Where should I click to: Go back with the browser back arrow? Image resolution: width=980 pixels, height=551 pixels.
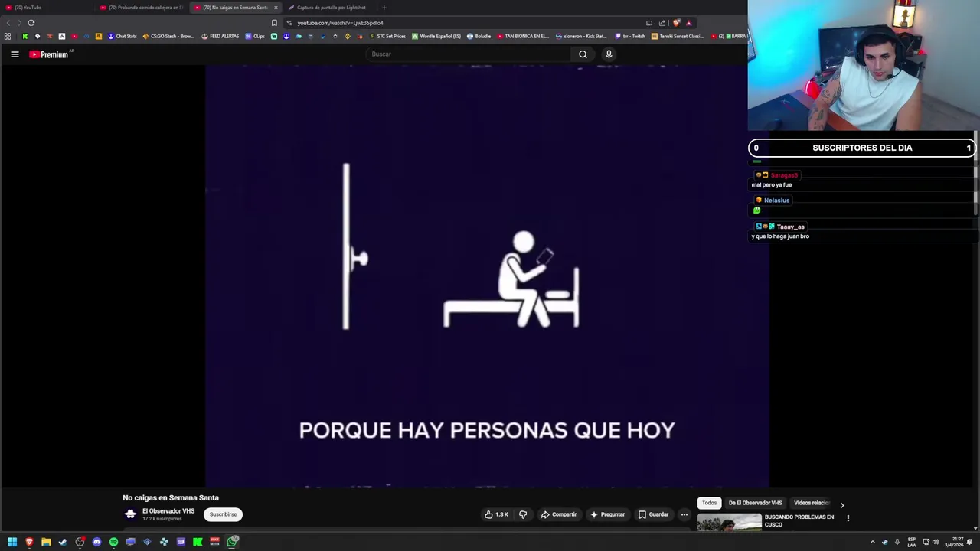point(8,23)
